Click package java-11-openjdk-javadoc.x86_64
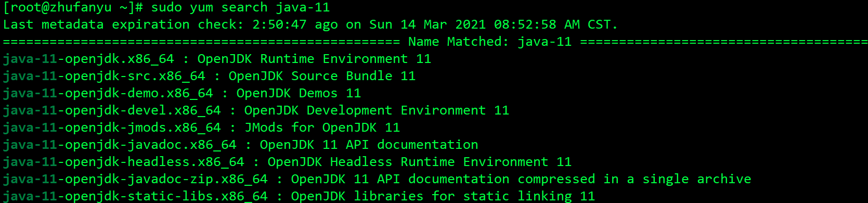 pyautogui.click(x=120, y=145)
